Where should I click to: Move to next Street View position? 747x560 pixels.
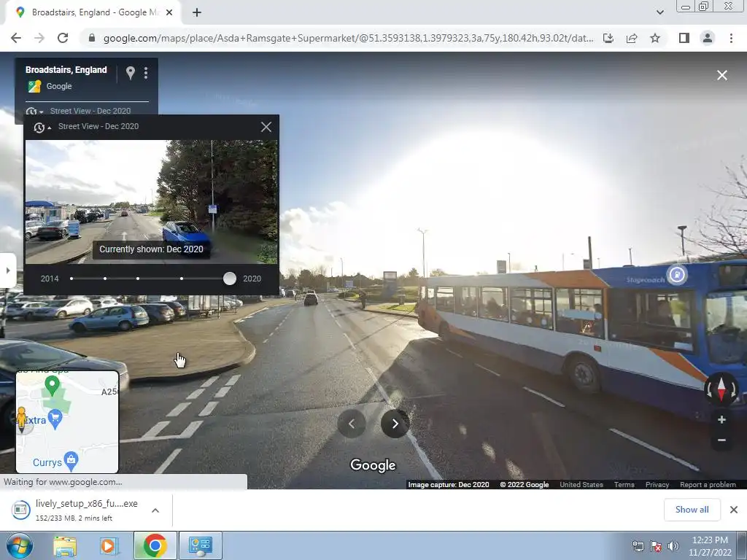pos(395,424)
